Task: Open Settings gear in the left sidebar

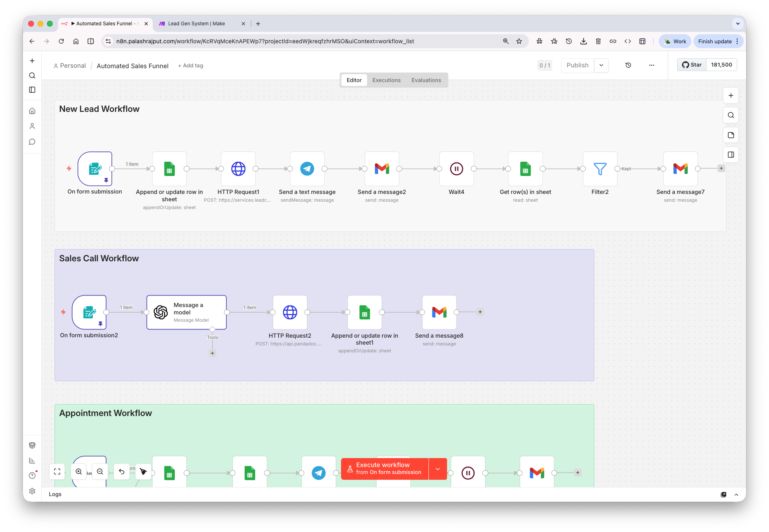Action: pos(32,491)
